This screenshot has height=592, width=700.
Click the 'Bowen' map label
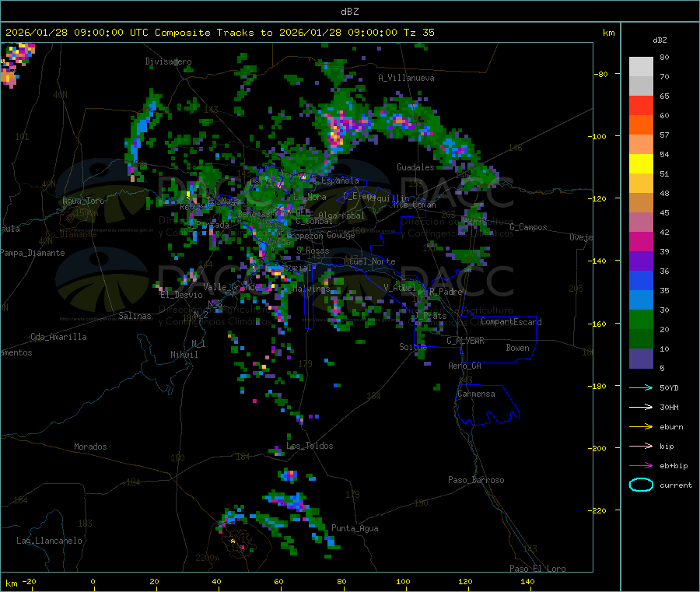click(518, 348)
